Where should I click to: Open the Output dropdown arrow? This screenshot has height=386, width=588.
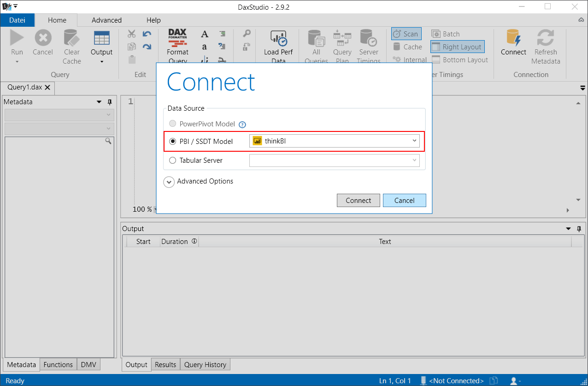click(x=101, y=62)
